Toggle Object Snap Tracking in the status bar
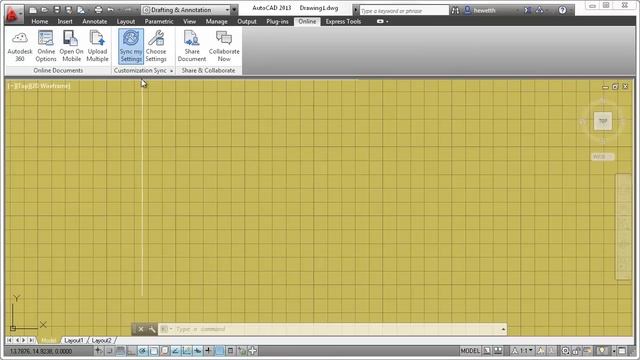This screenshot has height=360, width=640. tap(176, 351)
